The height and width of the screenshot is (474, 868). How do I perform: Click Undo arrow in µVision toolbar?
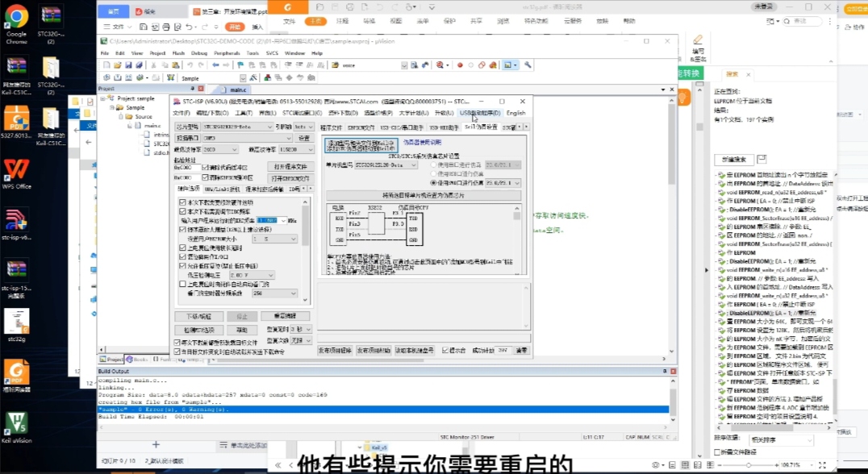pos(190,65)
